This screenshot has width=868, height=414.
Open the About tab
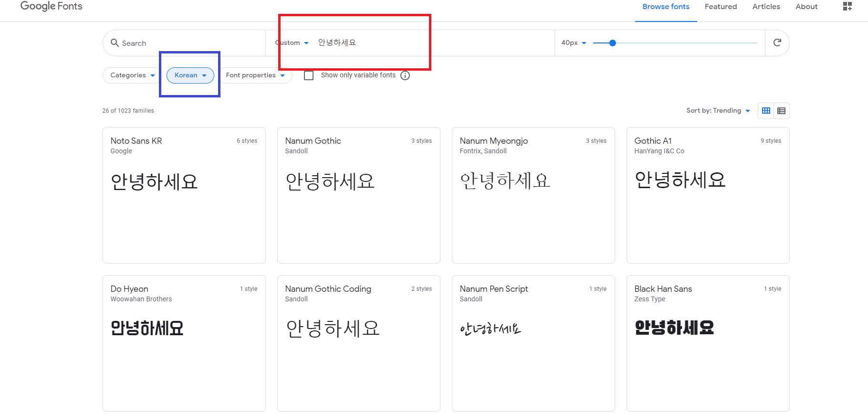(x=806, y=7)
